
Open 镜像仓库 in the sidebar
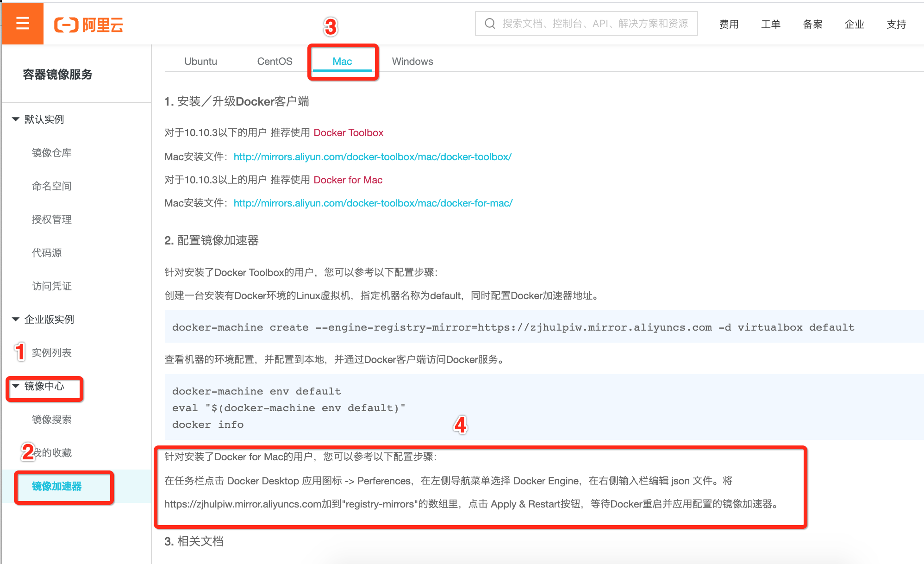click(x=51, y=153)
